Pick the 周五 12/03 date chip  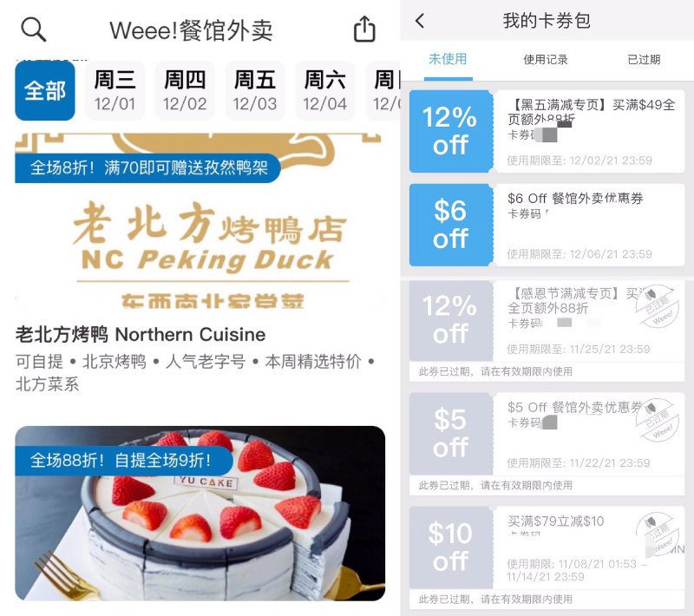point(255,91)
